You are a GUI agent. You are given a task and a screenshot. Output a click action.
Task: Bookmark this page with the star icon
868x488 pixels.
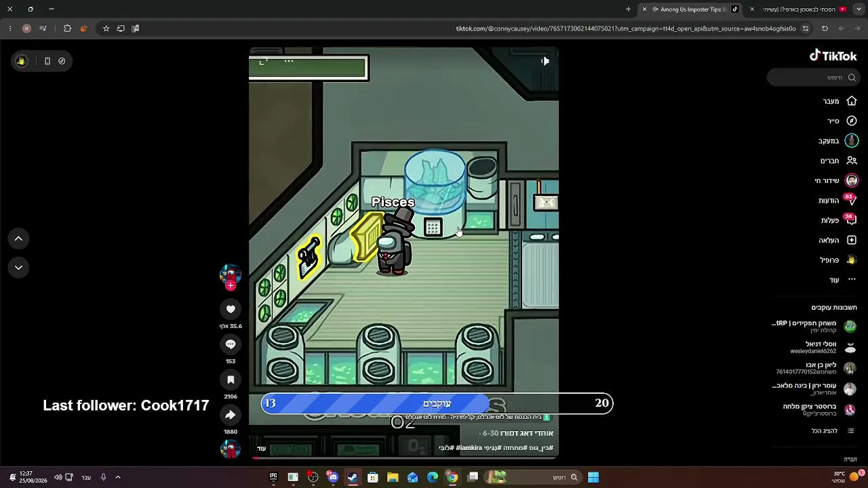pyautogui.click(x=106, y=28)
